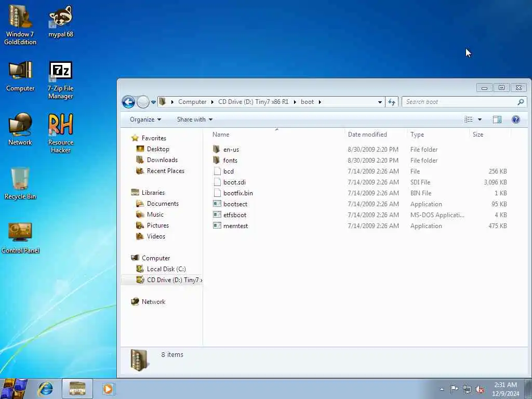Open Resource Hacker desktop shortcut
Image resolution: width=532 pixels, height=399 pixels.
[x=61, y=134]
